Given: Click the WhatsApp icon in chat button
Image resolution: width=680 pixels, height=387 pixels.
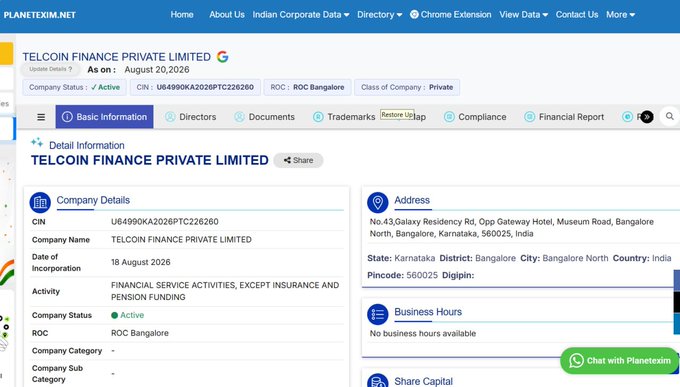Looking at the screenshot, I should 576,361.
